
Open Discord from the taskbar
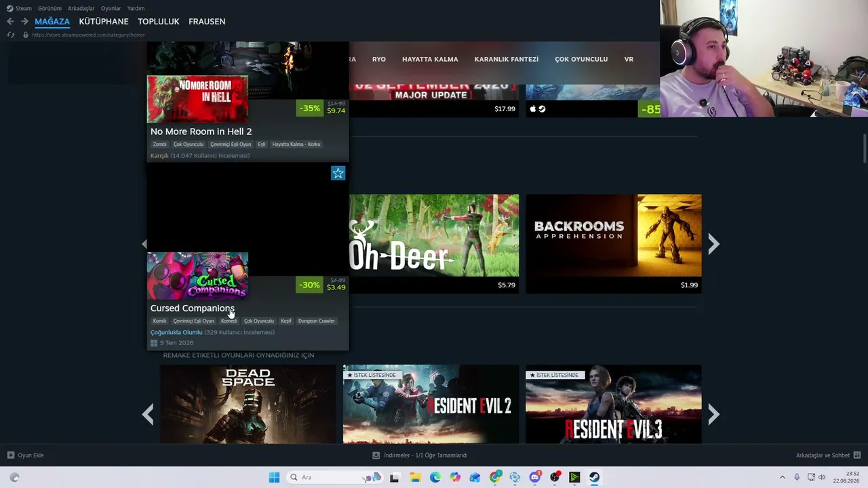(535, 477)
